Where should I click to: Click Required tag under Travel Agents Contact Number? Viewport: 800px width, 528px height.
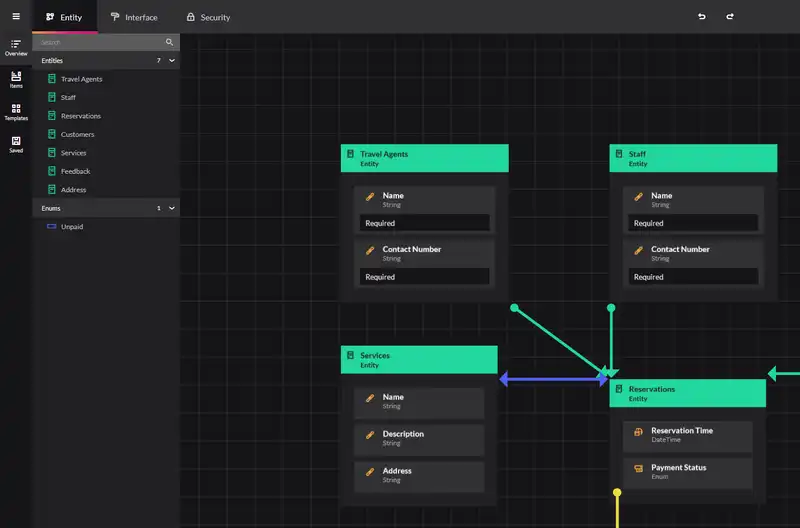point(424,276)
